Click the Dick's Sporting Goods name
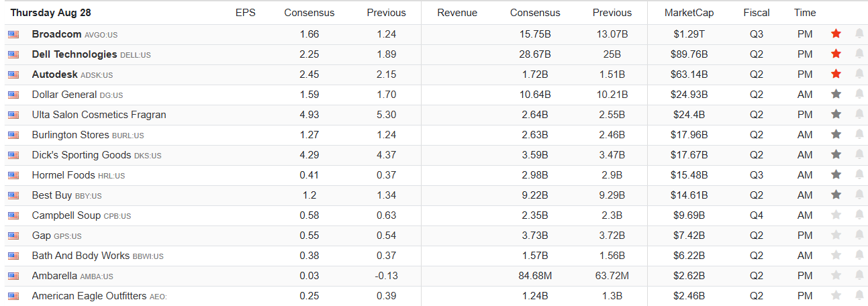868x306 pixels. point(81,155)
